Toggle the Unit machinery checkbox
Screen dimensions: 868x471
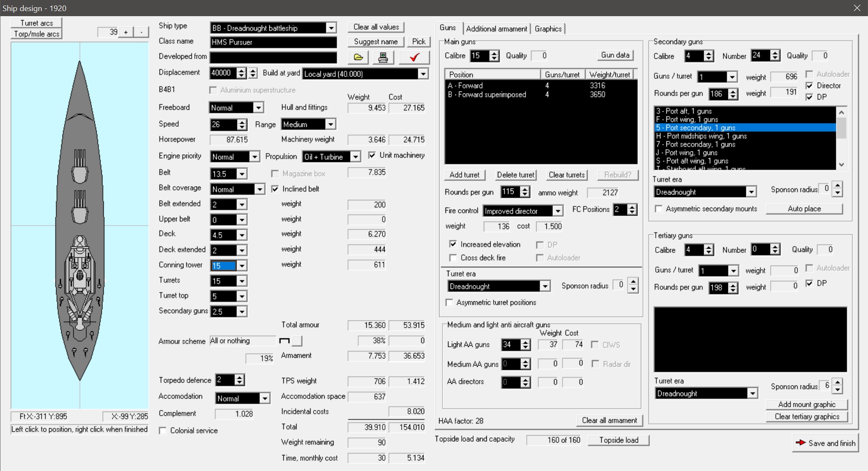tap(372, 155)
